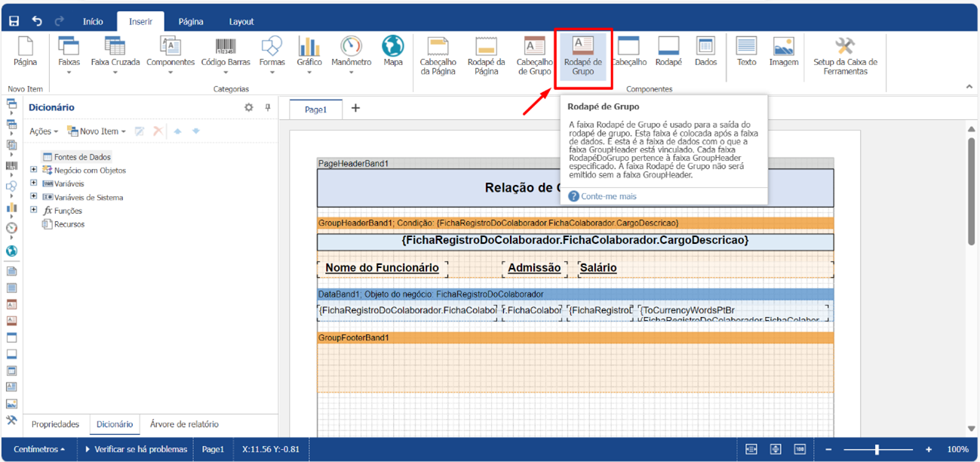
Task: Click the 100% zoom value
Action: click(x=957, y=449)
